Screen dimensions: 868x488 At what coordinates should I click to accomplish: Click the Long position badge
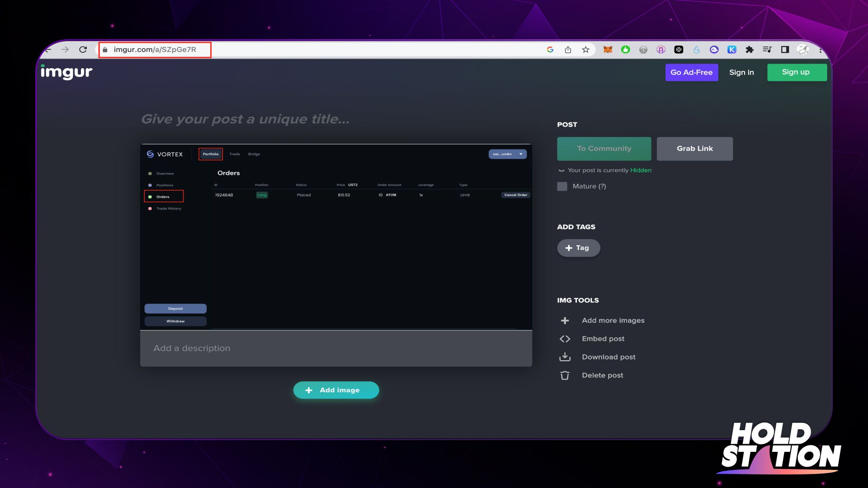pos(262,195)
